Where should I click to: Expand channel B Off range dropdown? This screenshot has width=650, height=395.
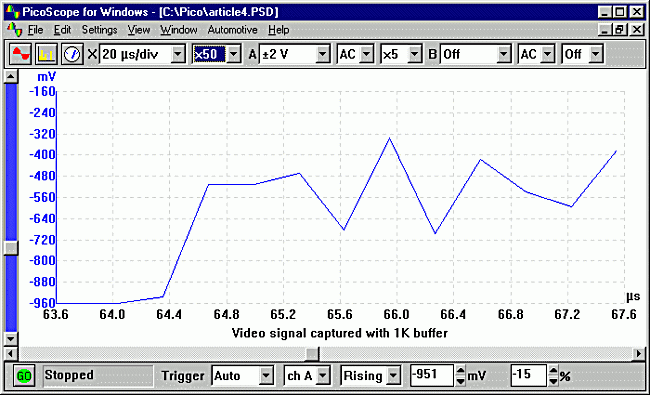(504, 54)
